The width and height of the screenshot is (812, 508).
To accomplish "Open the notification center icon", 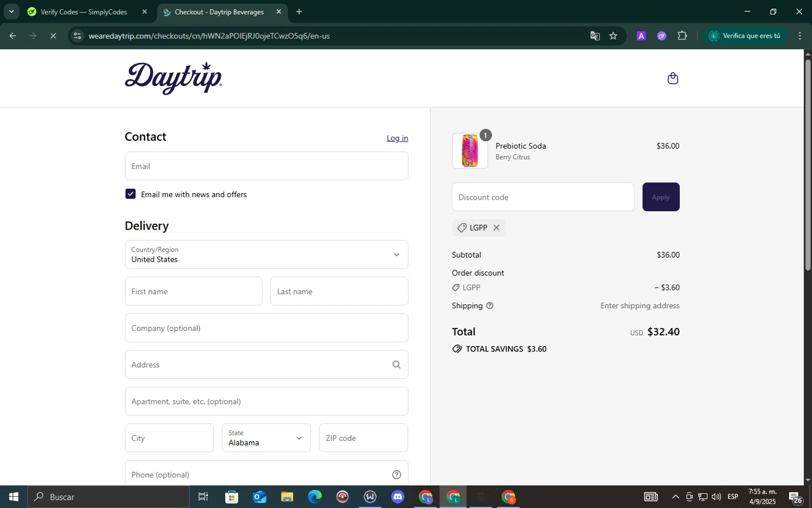I will click(x=795, y=497).
